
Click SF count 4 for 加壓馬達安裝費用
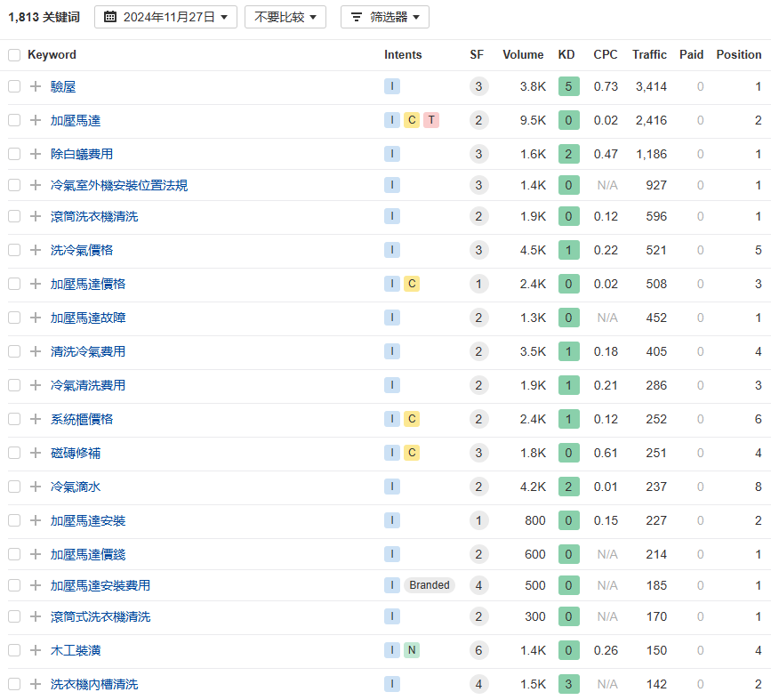[x=479, y=585]
